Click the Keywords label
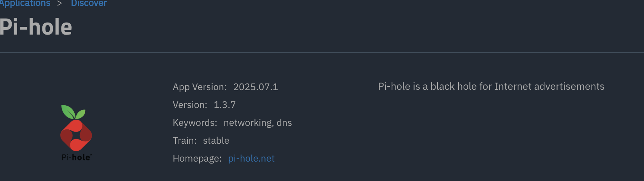 tap(195, 123)
